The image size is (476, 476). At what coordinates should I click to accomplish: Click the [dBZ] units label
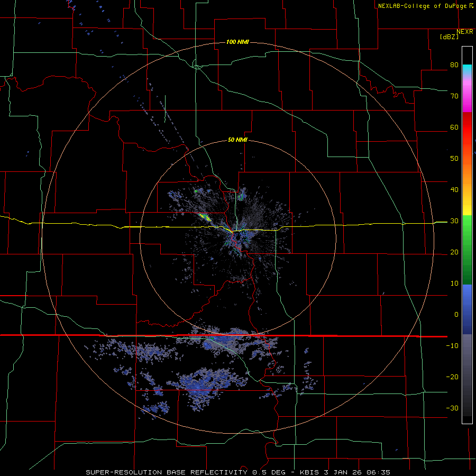[x=449, y=36]
